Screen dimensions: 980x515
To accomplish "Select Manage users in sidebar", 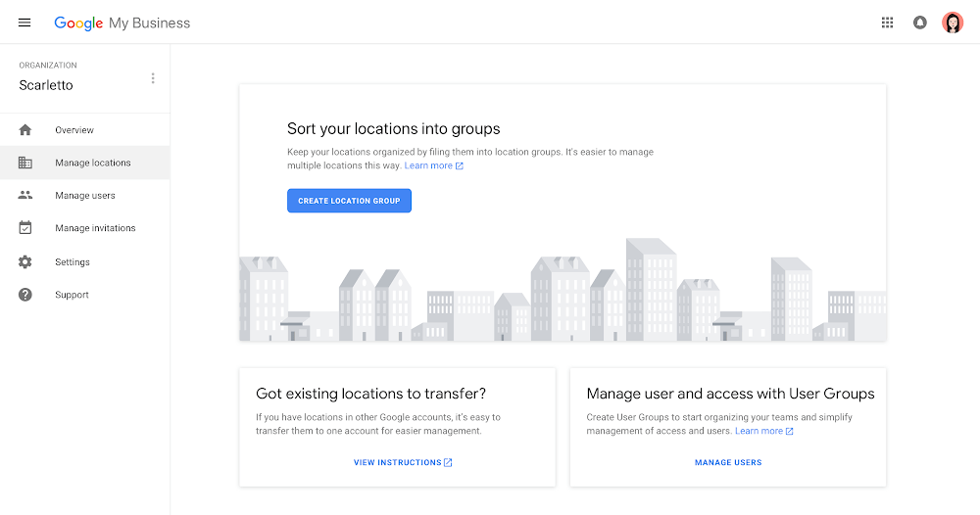I will (x=85, y=196).
